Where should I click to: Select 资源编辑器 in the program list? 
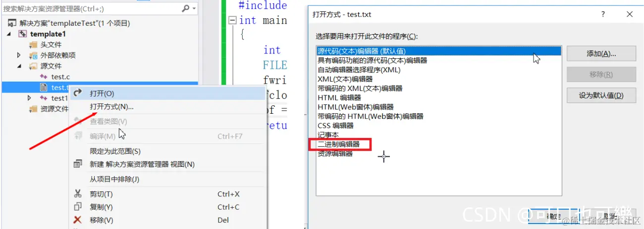(x=439, y=154)
